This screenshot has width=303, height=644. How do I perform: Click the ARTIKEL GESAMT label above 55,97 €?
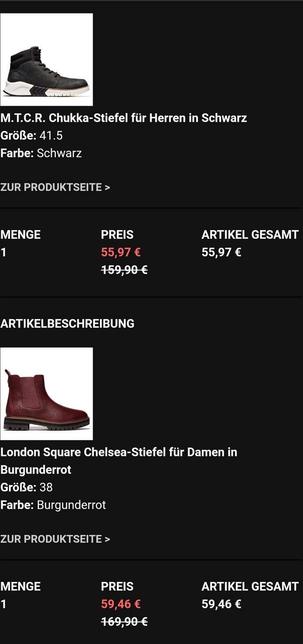250,235
